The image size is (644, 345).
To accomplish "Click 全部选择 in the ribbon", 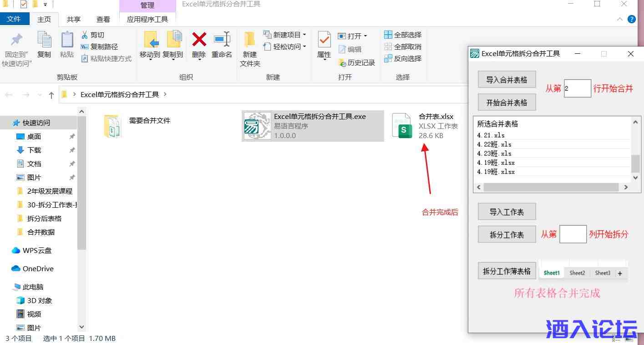I will (x=403, y=35).
